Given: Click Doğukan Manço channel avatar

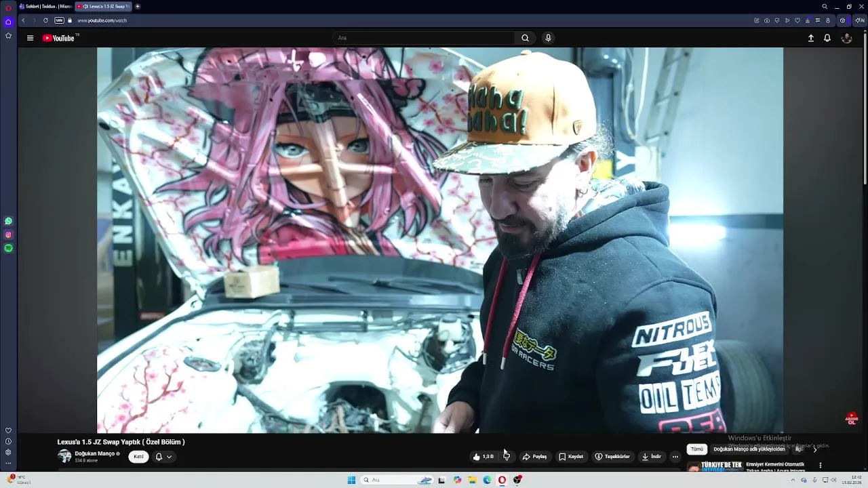Looking at the screenshot, I should 64,456.
